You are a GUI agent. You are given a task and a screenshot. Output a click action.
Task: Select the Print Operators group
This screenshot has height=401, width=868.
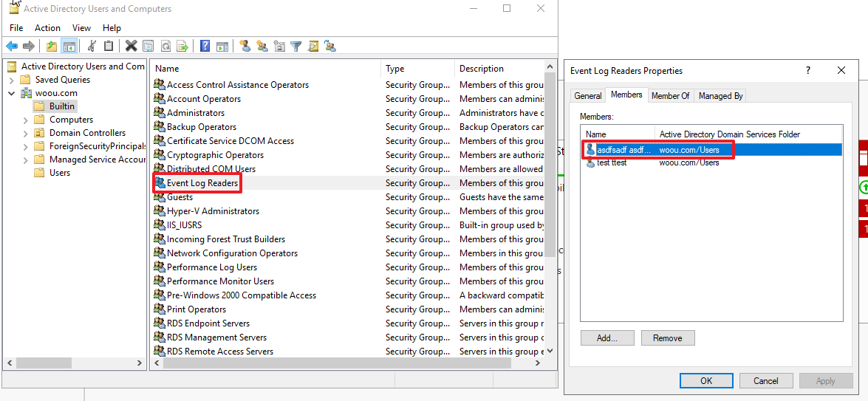tap(197, 309)
